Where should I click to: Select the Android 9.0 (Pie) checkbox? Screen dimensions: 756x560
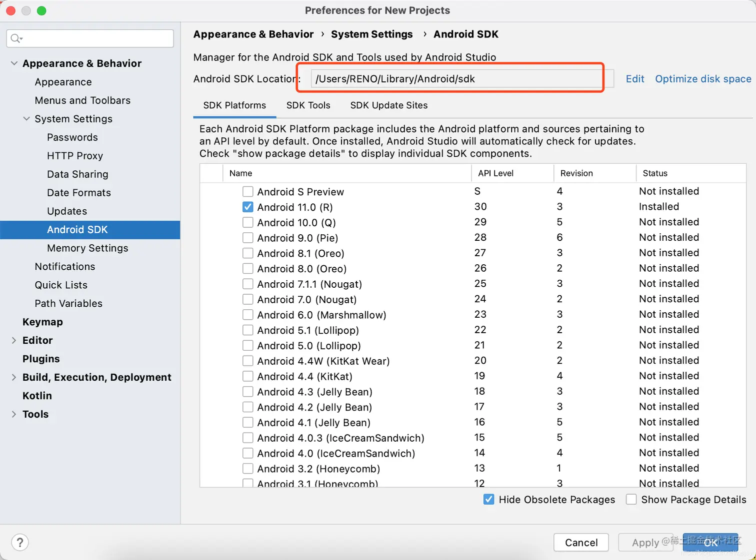coord(247,238)
